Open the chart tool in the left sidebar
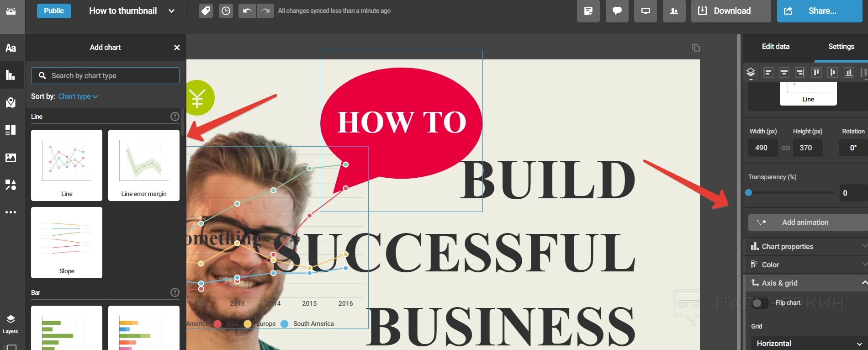Screen dimensions: 868x350 point(11,75)
